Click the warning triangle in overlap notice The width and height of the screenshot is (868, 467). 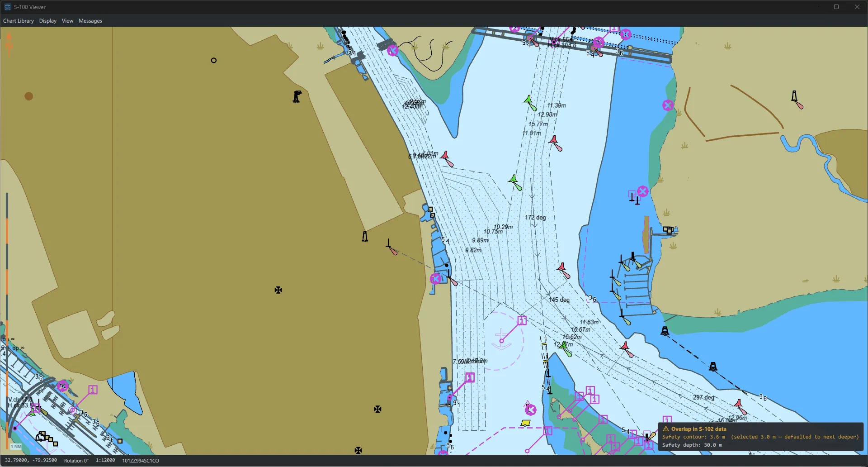pyautogui.click(x=666, y=429)
